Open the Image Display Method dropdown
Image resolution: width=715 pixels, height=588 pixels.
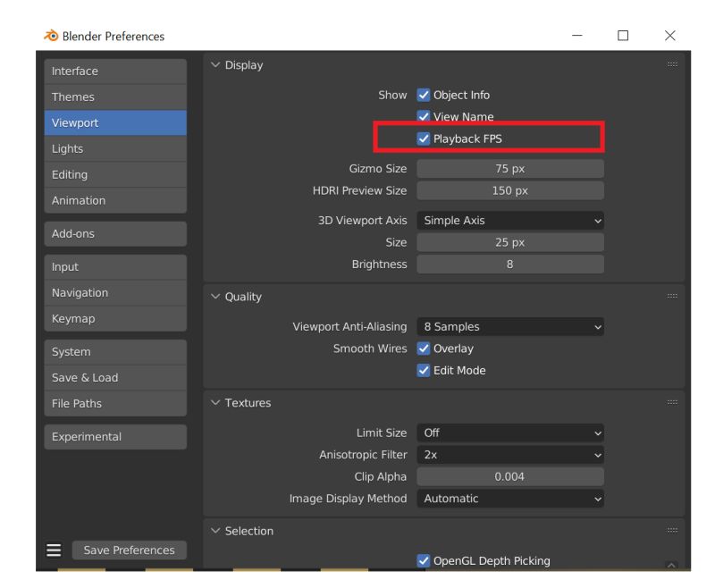click(x=510, y=499)
